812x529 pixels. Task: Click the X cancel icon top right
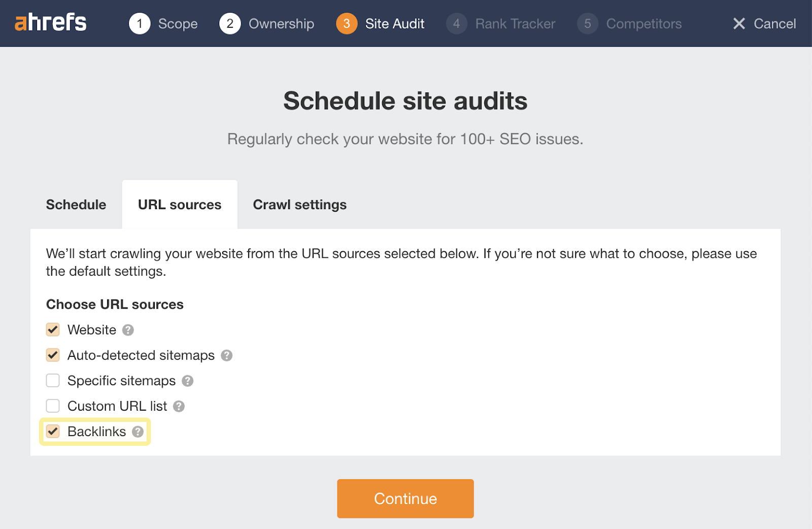(x=739, y=23)
